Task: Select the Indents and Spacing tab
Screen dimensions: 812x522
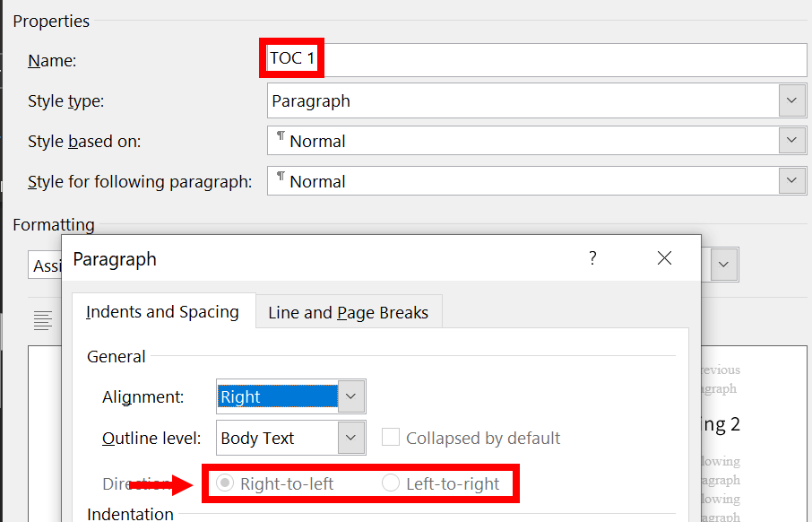Action: tap(163, 311)
